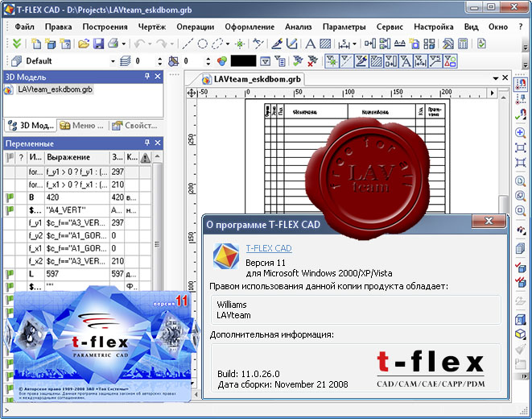Open the filter dropdown next to color box
This screenshot has width=532, height=419.
pyautogui.click(x=266, y=61)
